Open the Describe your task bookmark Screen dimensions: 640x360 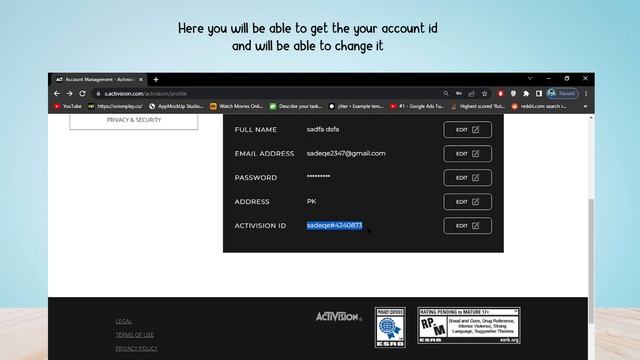coord(296,106)
